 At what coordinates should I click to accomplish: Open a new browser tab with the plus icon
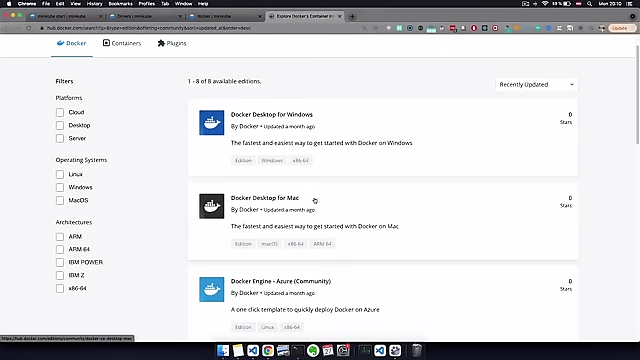pos(352,16)
